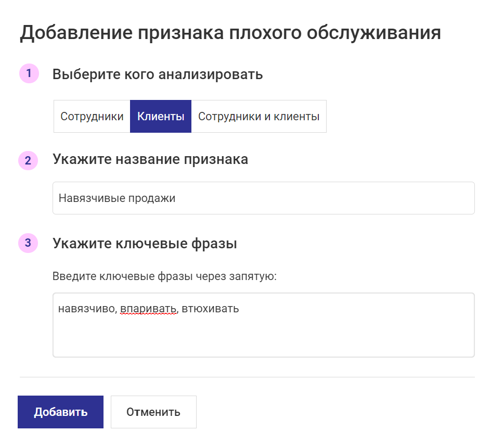Screen dimensions: 504x444
Task: Select the Клиенты option
Action: point(161,116)
